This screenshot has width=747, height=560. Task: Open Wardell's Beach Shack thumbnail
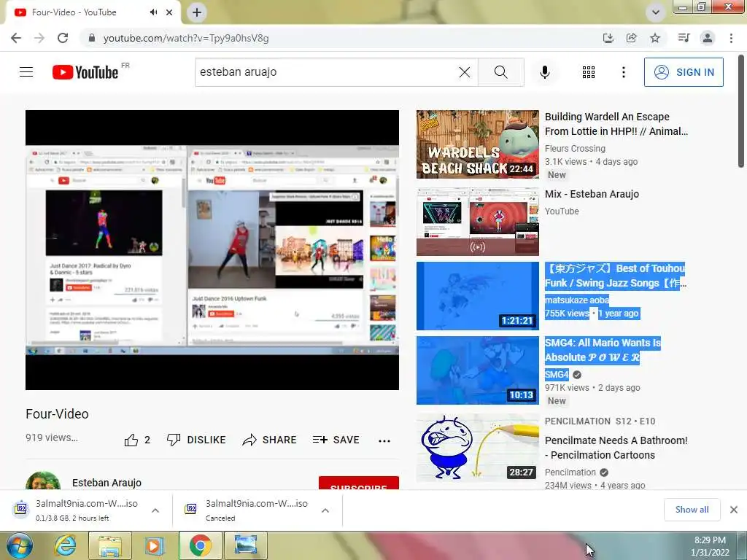(x=477, y=144)
